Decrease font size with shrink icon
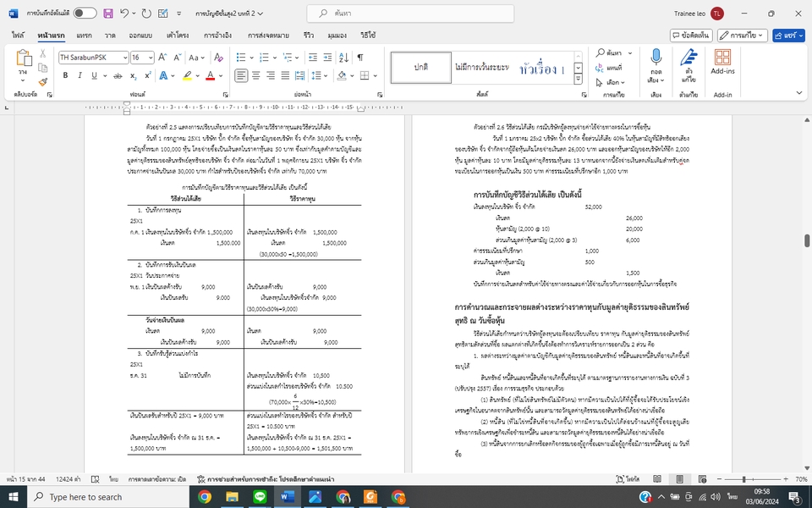Viewport: 812px width, 508px height. [x=177, y=58]
